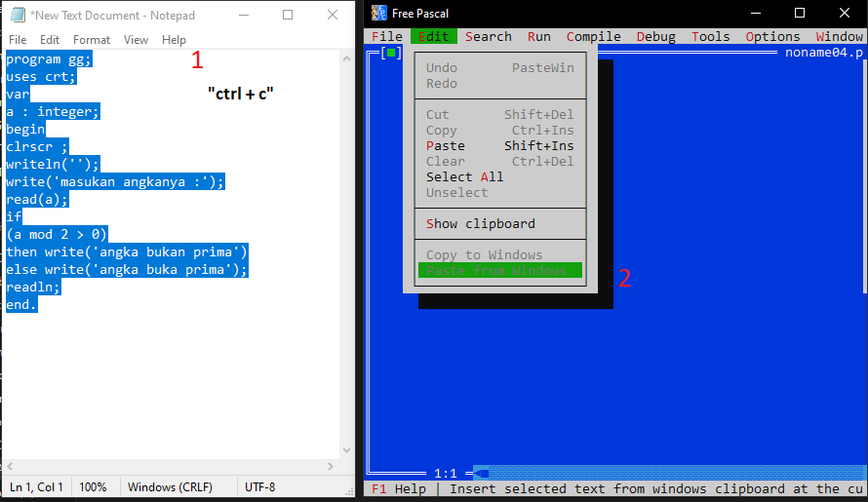Click 'Windows (CRLF)' in Notepad status bar
Viewport: 868px width, 502px height.
coord(170,487)
